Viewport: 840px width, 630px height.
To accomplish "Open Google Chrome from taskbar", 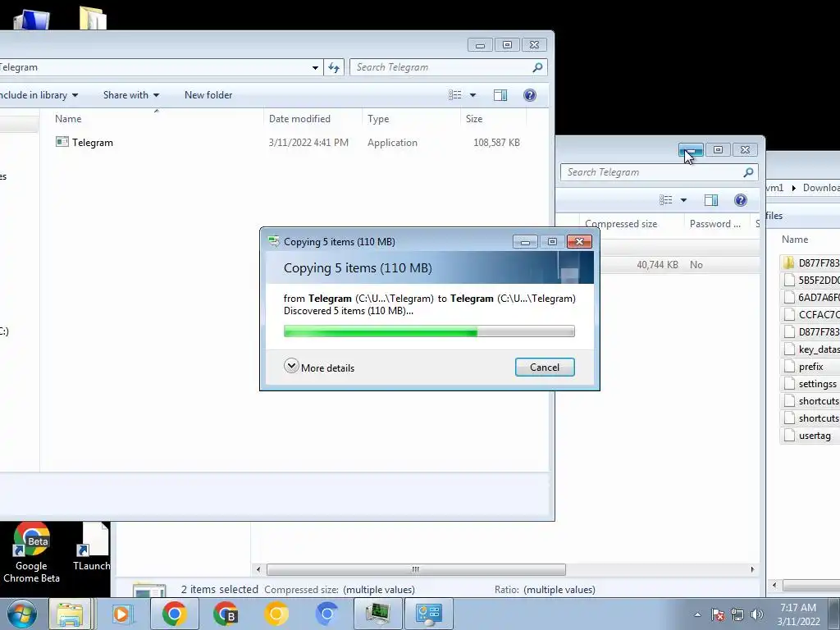I will coord(174,614).
